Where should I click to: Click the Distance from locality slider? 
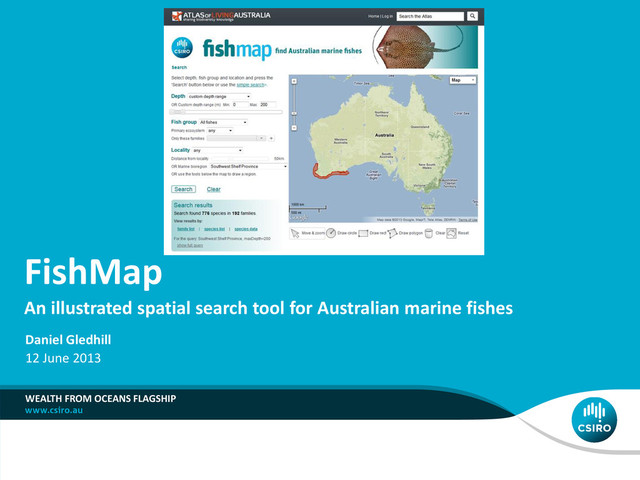240,158
